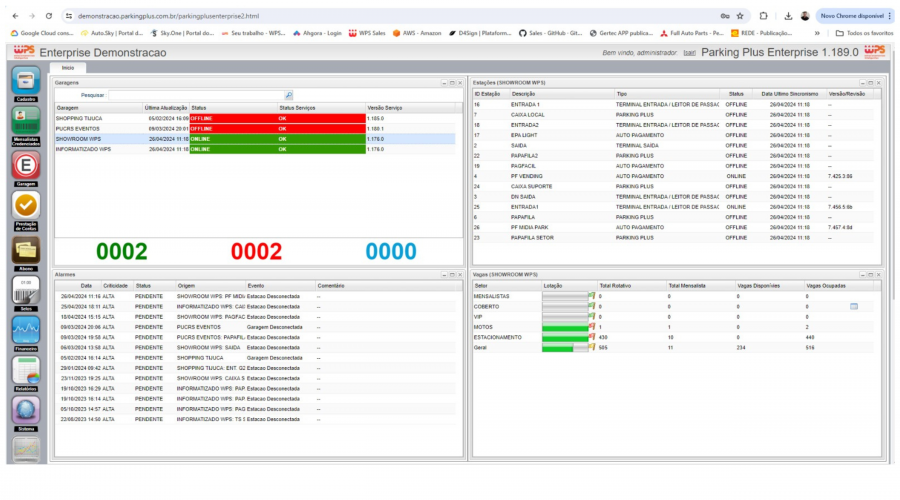
Task: Click the details icon in COBERTO row
Action: click(x=854, y=306)
